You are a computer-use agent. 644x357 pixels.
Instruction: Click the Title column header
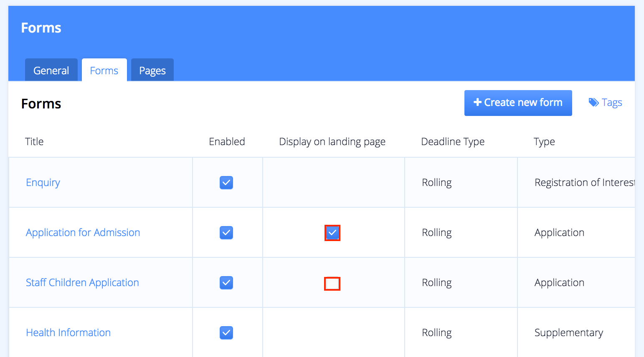click(34, 142)
